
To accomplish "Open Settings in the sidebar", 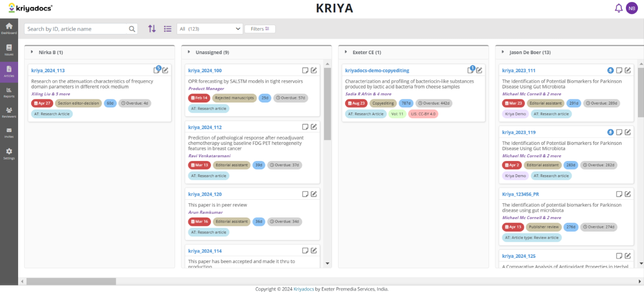I will pyautogui.click(x=9, y=154).
